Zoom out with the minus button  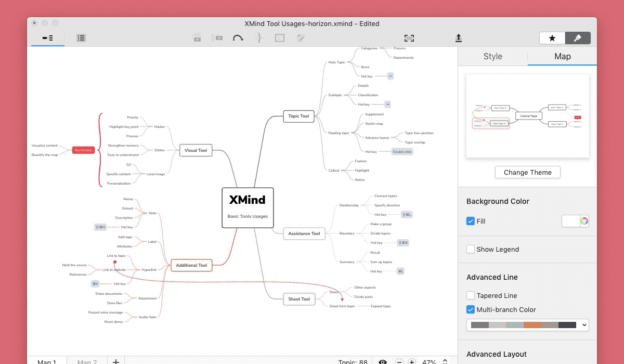pyautogui.click(x=399, y=361)
